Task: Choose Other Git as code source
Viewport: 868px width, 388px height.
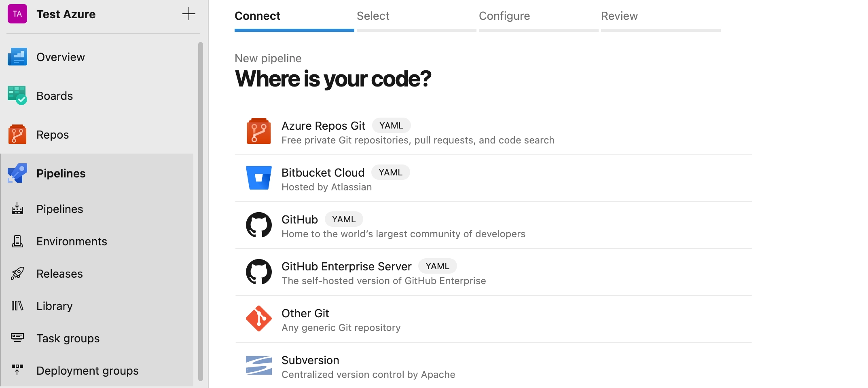Action: 493,319
